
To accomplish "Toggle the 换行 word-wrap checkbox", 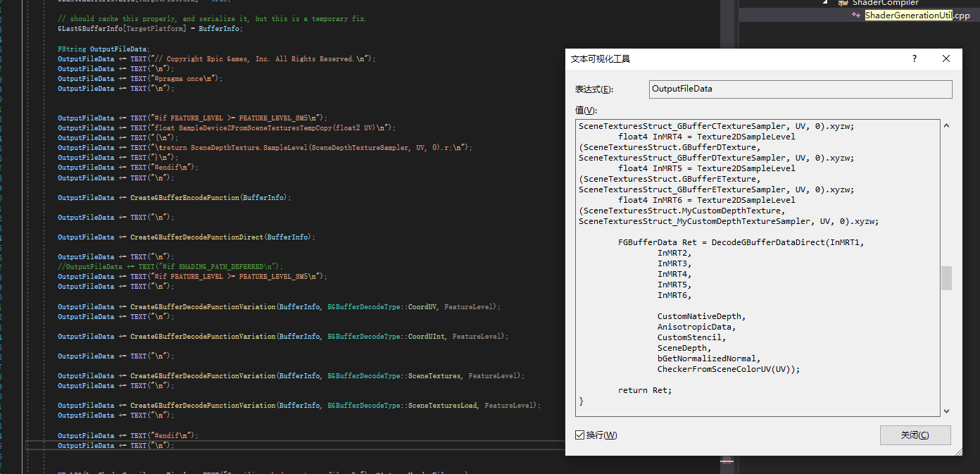I will (579, 435).
